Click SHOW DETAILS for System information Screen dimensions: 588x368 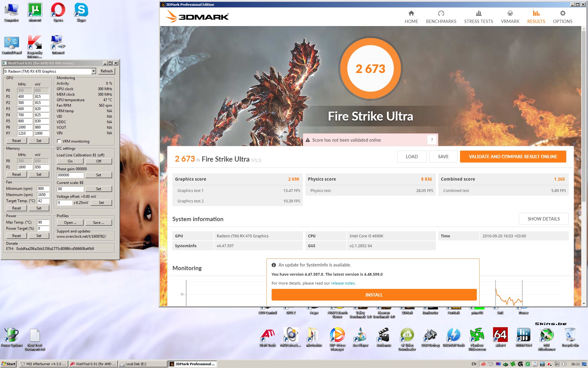pyautogui.click(x=543, y=219)
